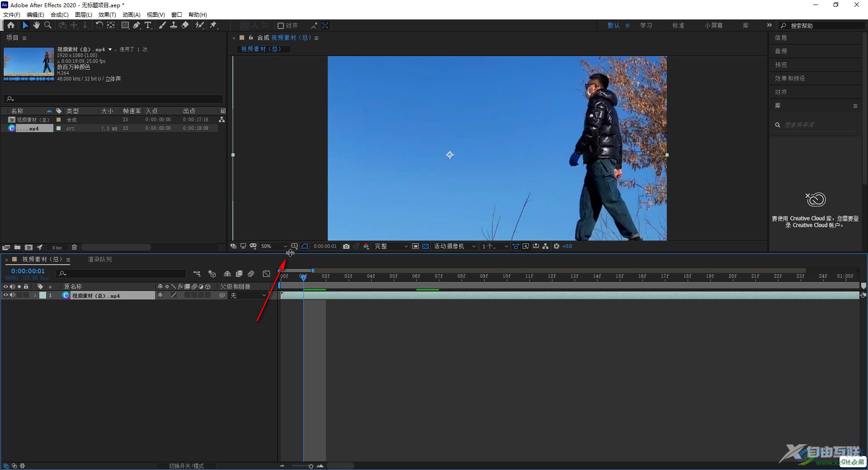Select the Rectangle shape tool
This screenshot has width=868, height=470.
[125, 25]
